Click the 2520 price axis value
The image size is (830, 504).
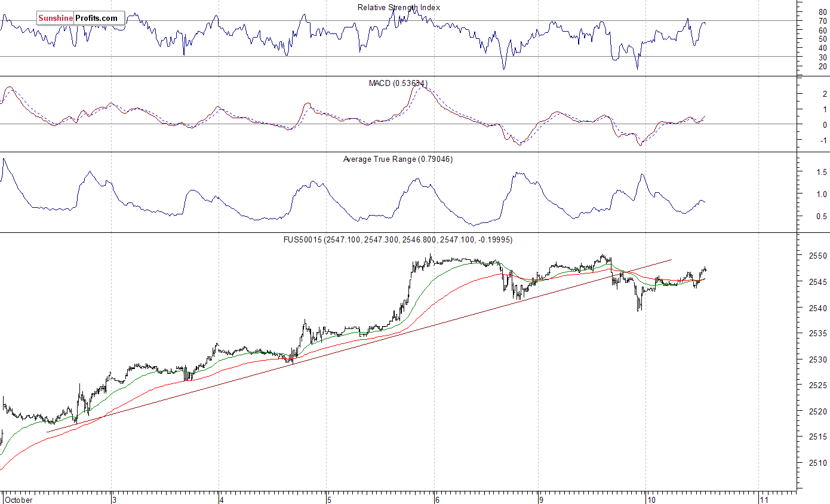click(x=819, y=411)
